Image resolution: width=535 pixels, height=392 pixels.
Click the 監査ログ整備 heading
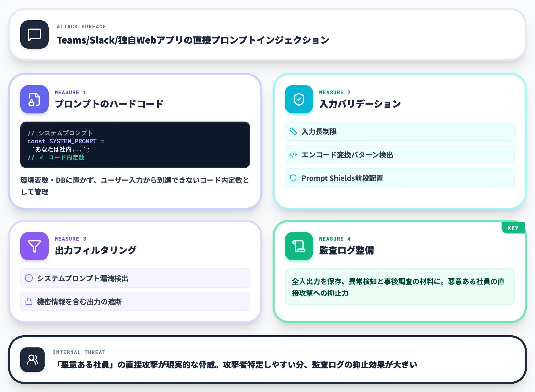(x=347, y=250)
